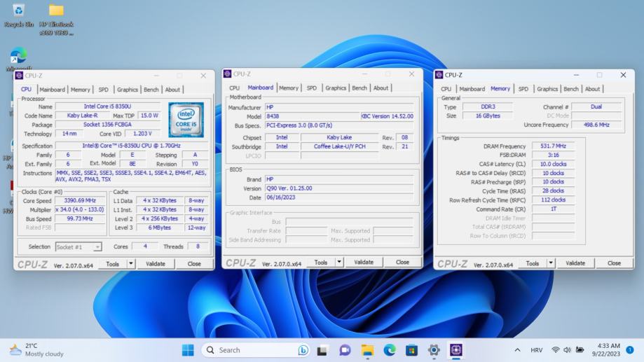The image size is (644, 362).
Task: Switch to SPD tab in the CPU window
Action: (103, 90)
